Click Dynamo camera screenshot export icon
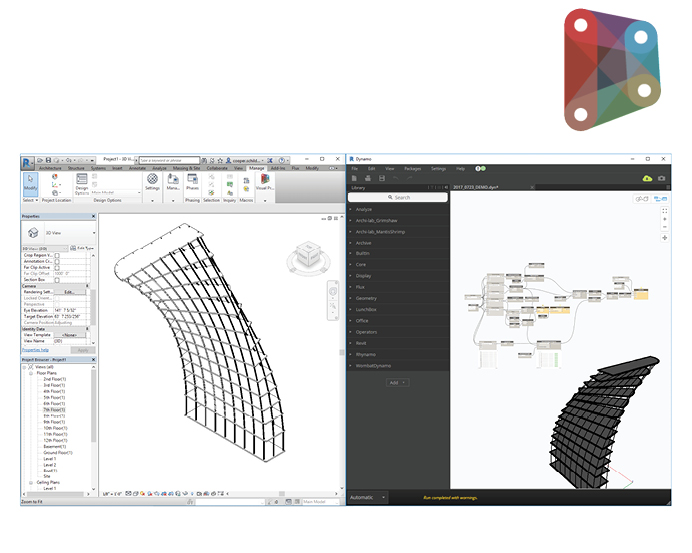692x553 pixels. coord(661,178)
